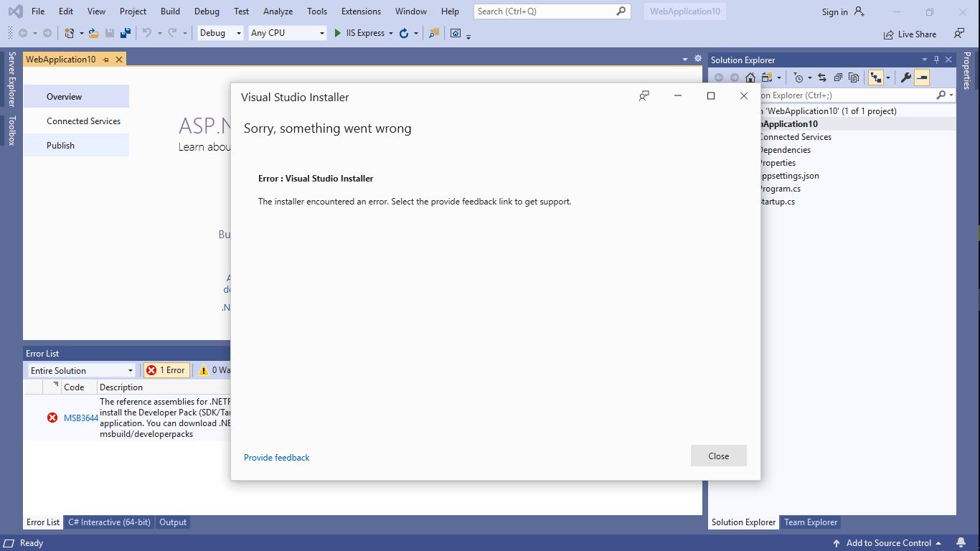Open Find in Files icon
The image size is (980, 551).
pyautogui.click(x=433, y=33)
